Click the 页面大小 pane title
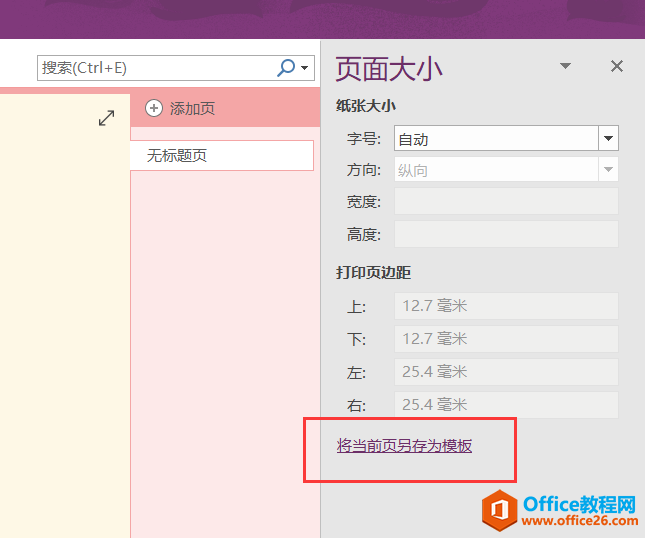645x538 pixels. (x=389, y=69)
